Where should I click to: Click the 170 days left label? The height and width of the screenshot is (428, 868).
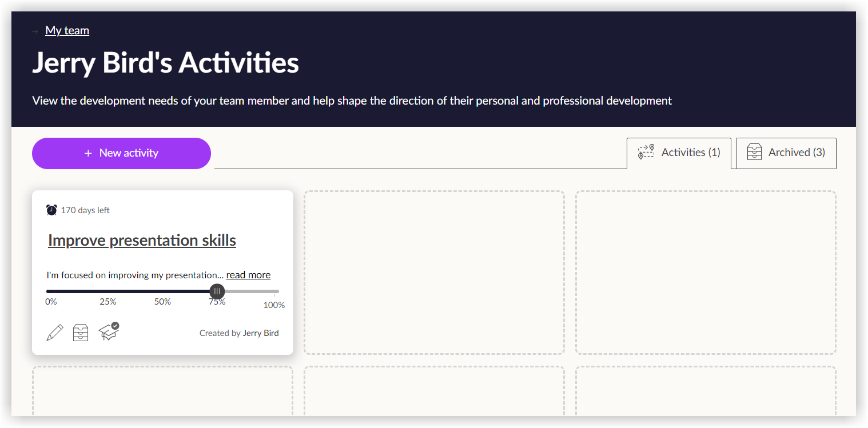(x=85, y=210)
